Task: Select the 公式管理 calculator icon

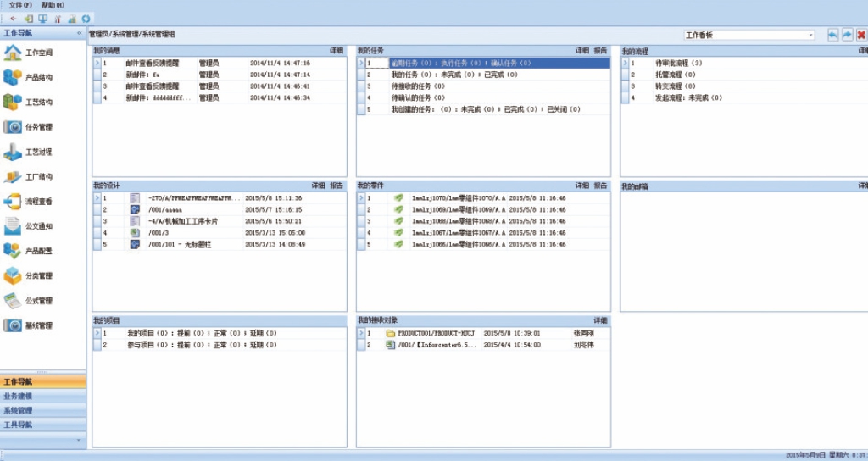Action: [13, 301]
